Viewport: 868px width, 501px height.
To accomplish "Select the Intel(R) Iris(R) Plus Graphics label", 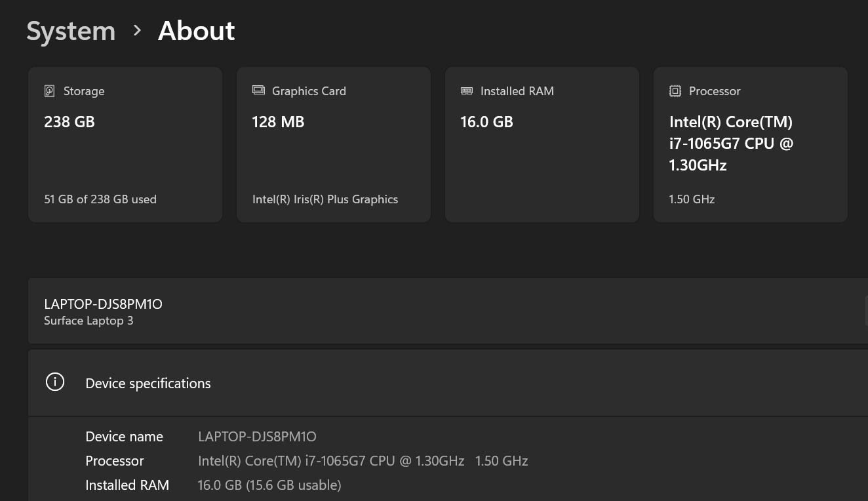I will click(325, 199).
